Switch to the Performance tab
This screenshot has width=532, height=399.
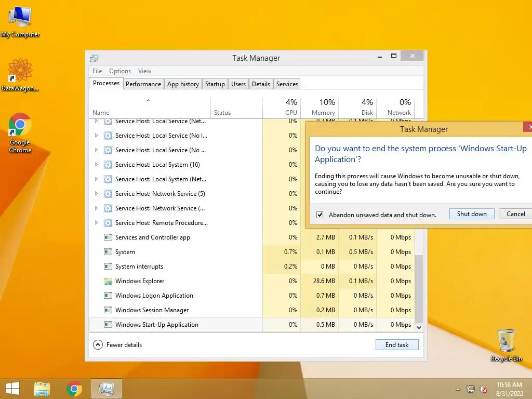click(x=143, y=84)
